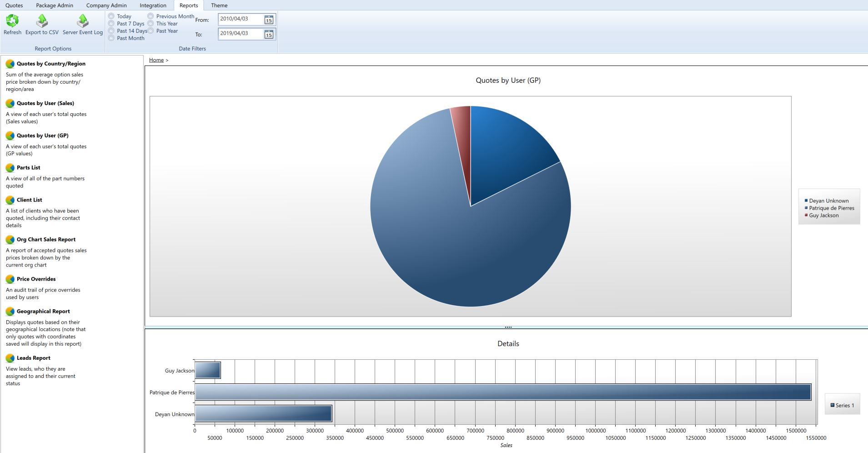Open the Geographical Report icon
Viewport: 868px width, 453px height.
[10, 312]
